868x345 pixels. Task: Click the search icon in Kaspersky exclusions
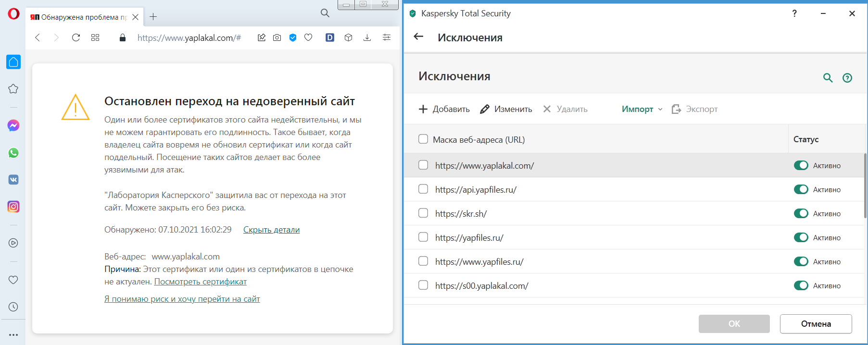coord(828,78)
